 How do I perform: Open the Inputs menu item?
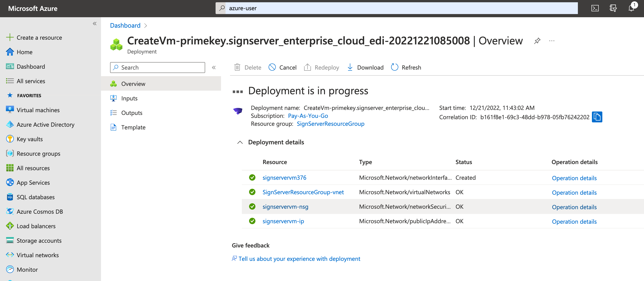tap(129, 98)
